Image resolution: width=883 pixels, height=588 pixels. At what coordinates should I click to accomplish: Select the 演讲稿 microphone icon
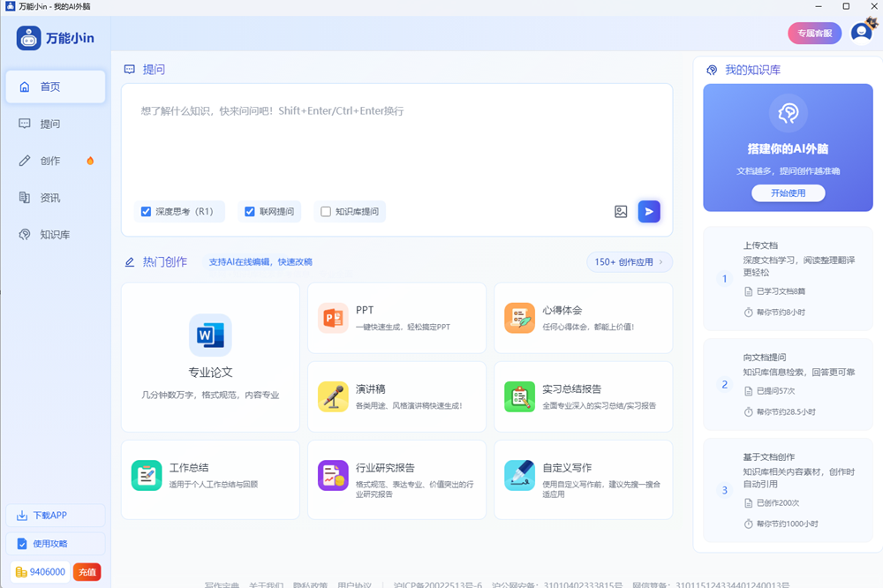tap(333, 396)
